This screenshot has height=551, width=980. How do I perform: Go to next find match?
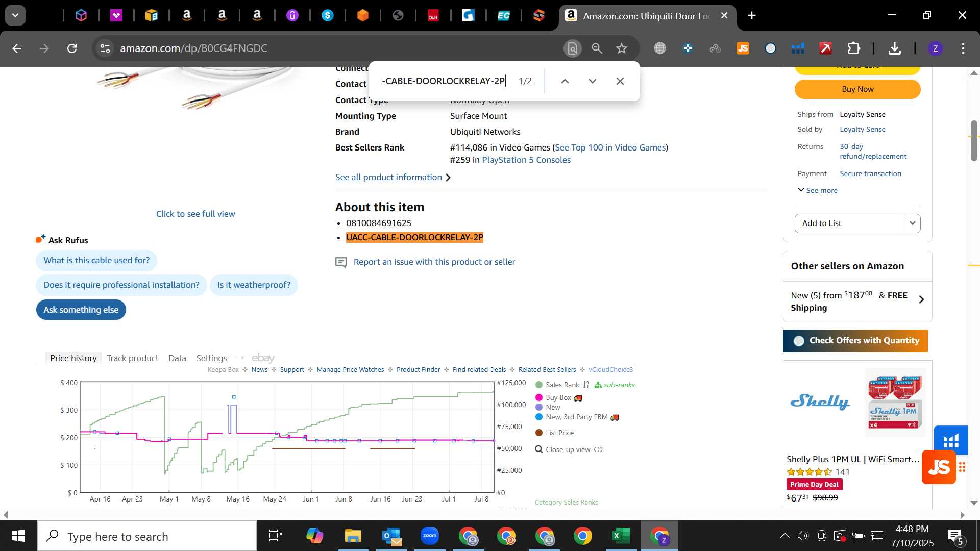click(x=592, y=81)
